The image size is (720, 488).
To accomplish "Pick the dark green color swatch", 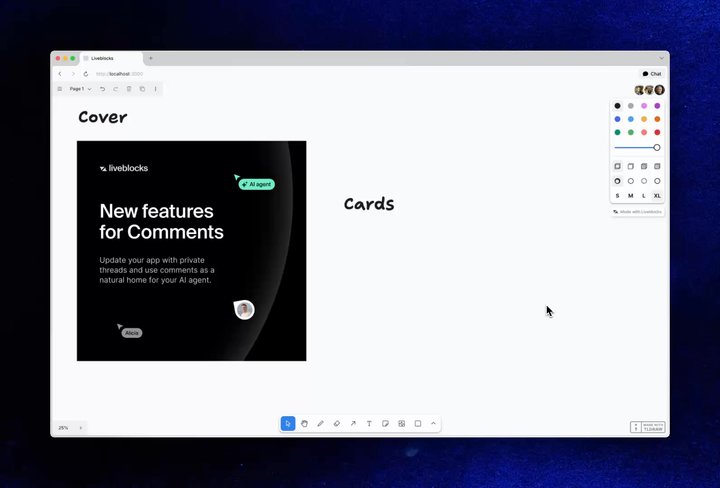I will (x=618, y=133).
